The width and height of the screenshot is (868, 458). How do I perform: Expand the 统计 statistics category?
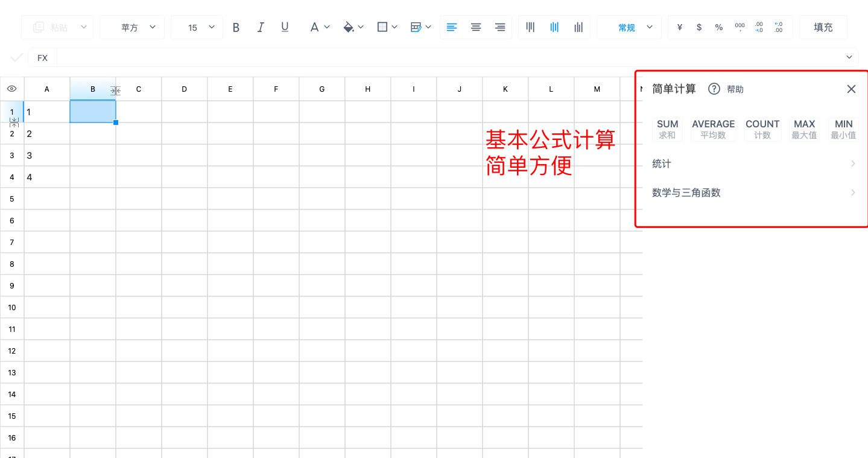754,164
